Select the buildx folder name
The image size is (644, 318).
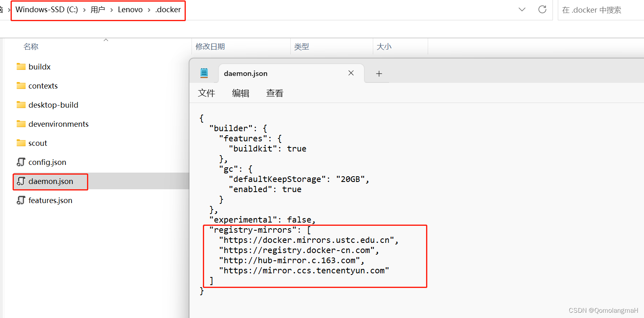click(39, 67)
